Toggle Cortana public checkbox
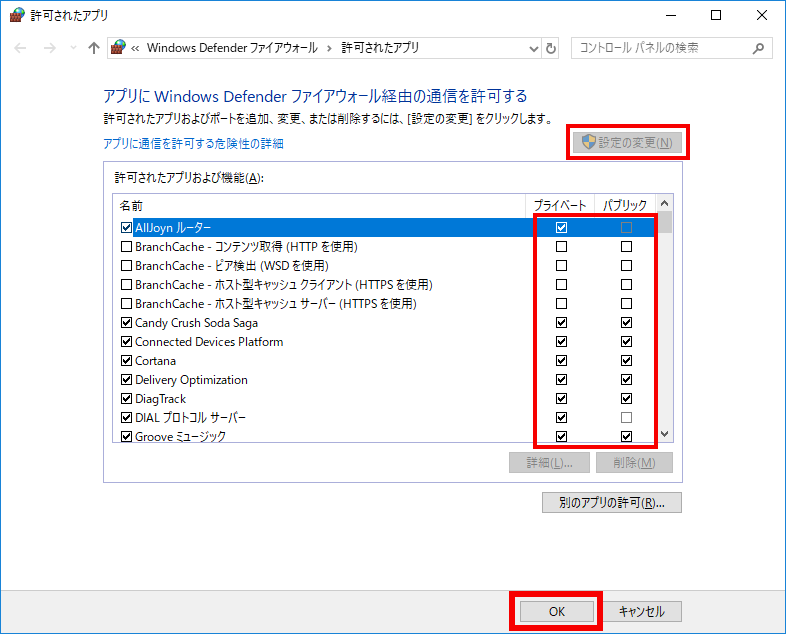 [626, 360]
